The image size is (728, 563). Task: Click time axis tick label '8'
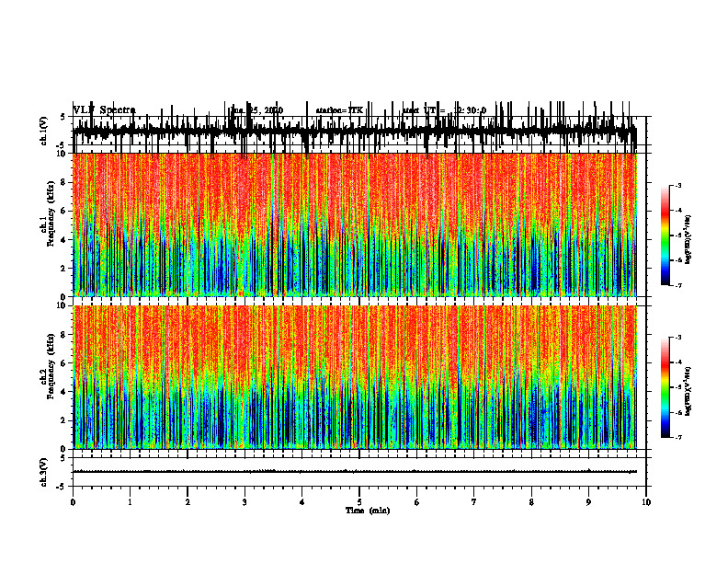click(531, 502)
